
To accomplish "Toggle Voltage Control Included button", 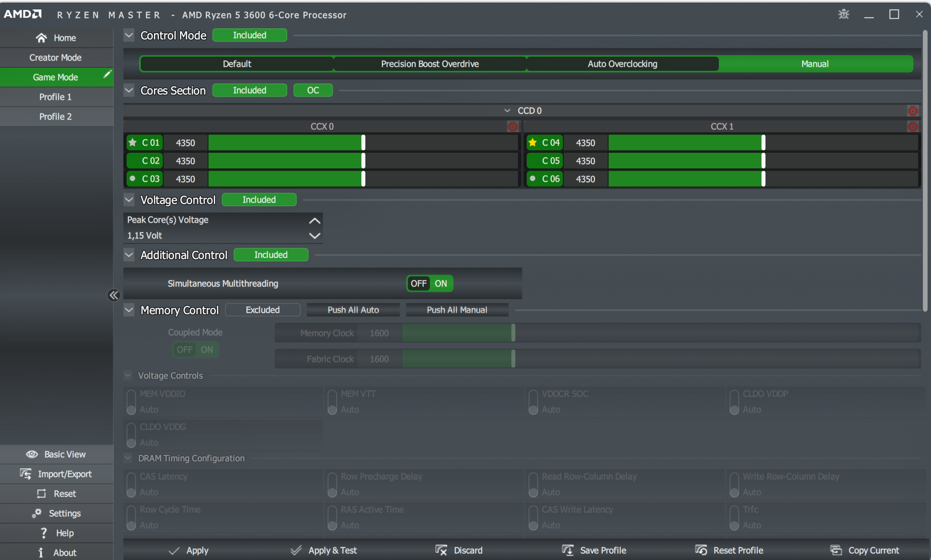I will [259, 199].
